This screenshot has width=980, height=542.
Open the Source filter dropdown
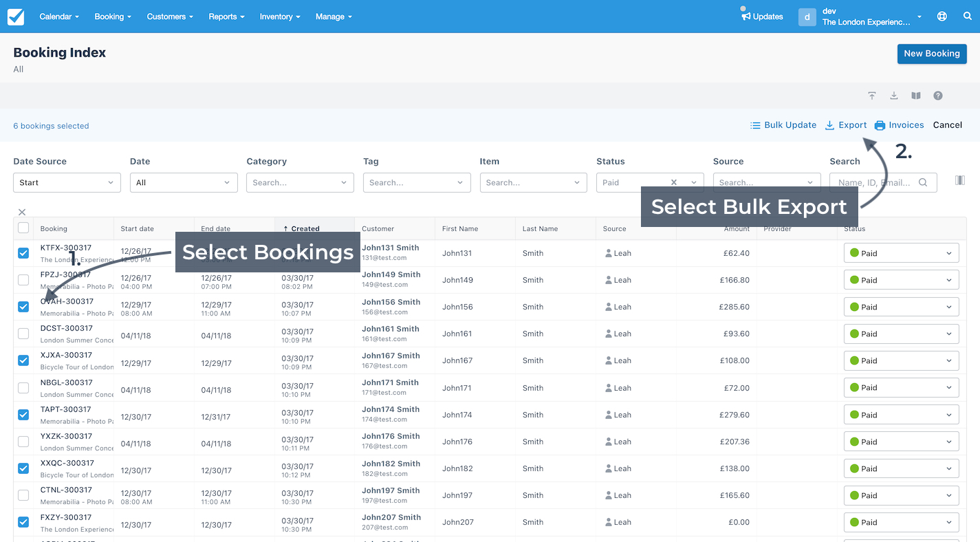(x=767, y=182)
